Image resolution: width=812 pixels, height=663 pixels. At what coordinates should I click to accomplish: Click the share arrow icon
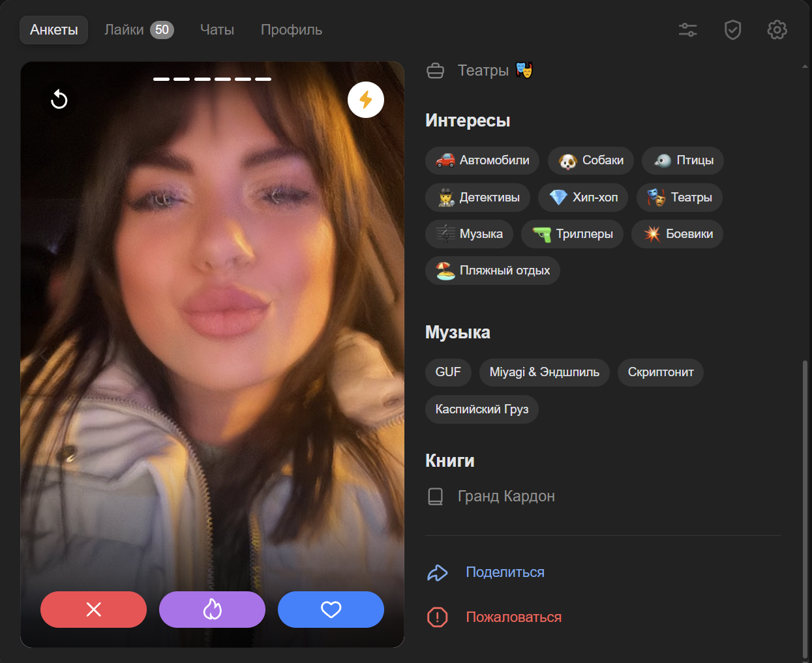click(438, 573)
